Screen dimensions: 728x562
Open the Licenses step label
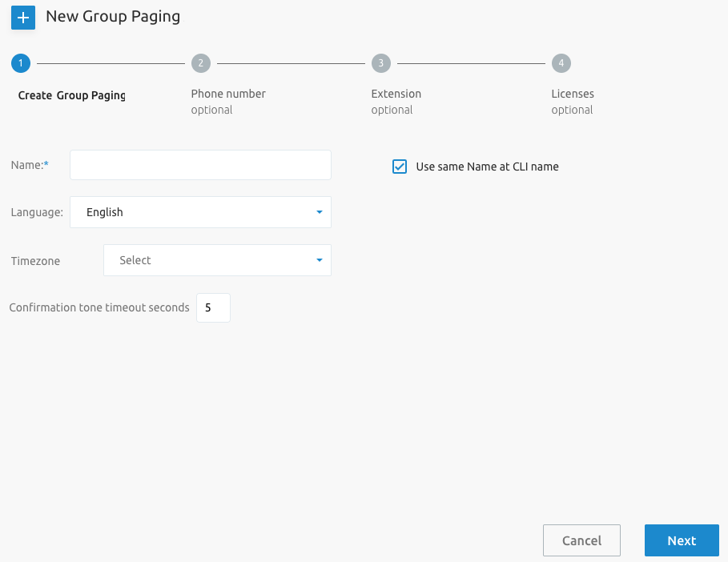573,94
